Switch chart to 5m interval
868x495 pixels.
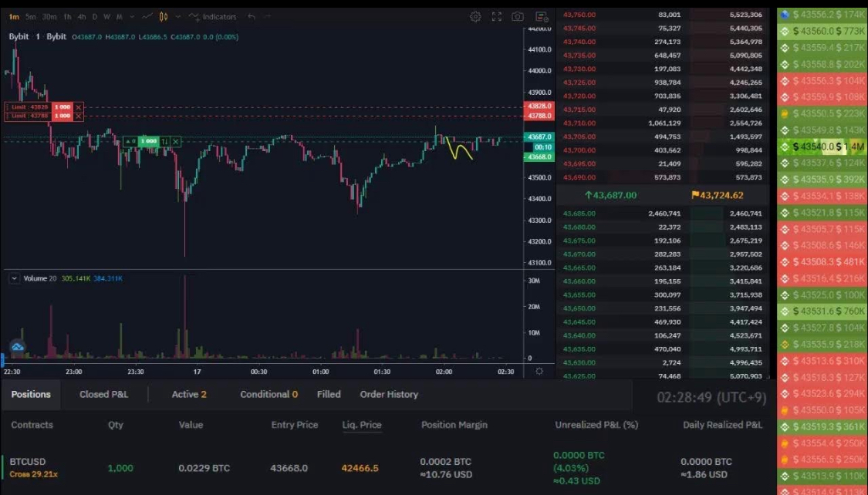coord(30,17)
